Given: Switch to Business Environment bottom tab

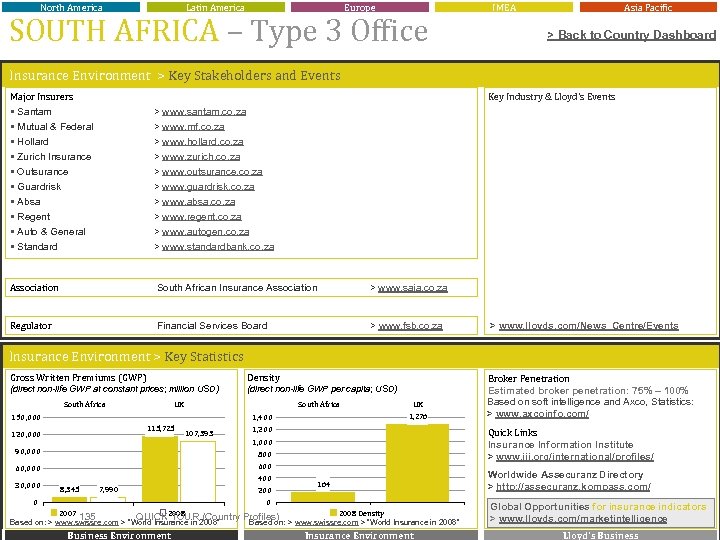Looking at the screenshot, I should [119, 535].
